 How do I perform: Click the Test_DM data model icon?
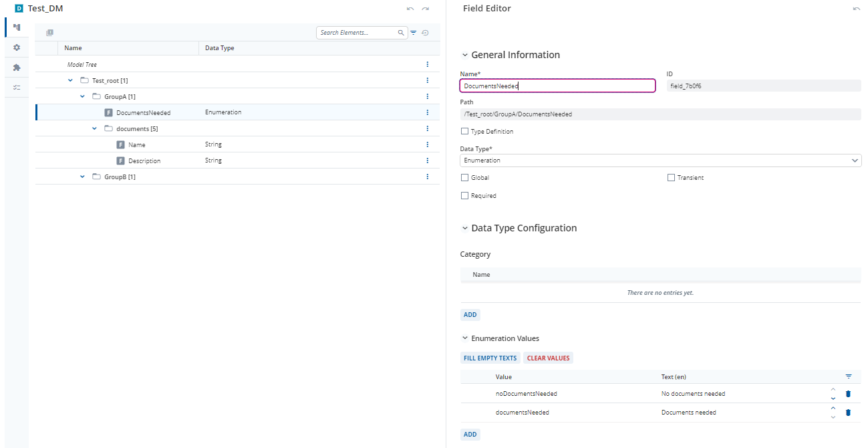click(19, 9)
